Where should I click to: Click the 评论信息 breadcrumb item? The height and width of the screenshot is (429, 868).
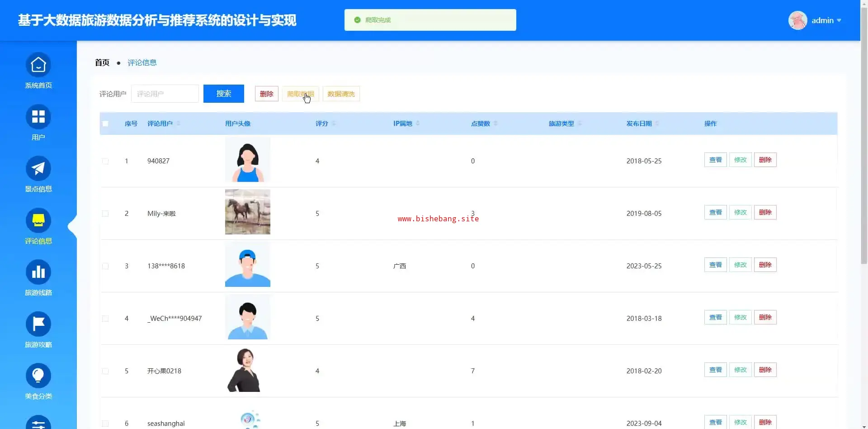(142, 62)
